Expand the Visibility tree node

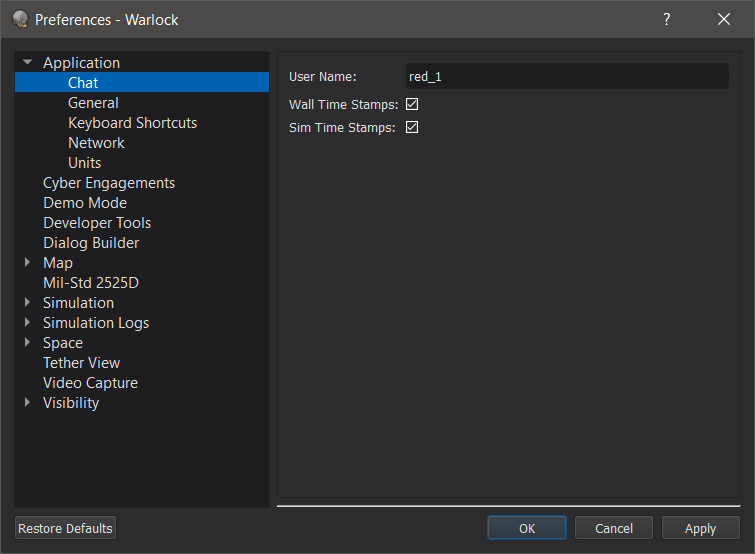click(27, 402)
